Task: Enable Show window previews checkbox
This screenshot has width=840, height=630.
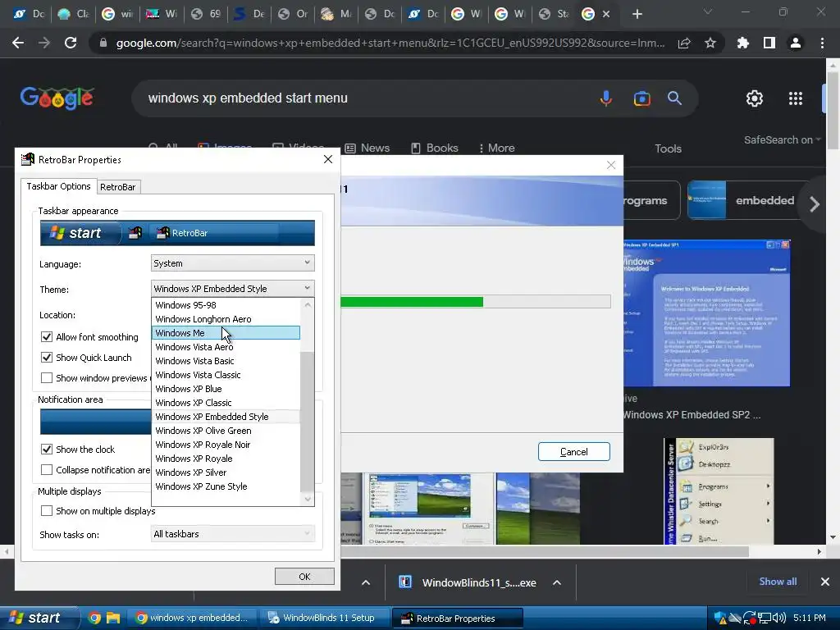Action: coord(47,377)
